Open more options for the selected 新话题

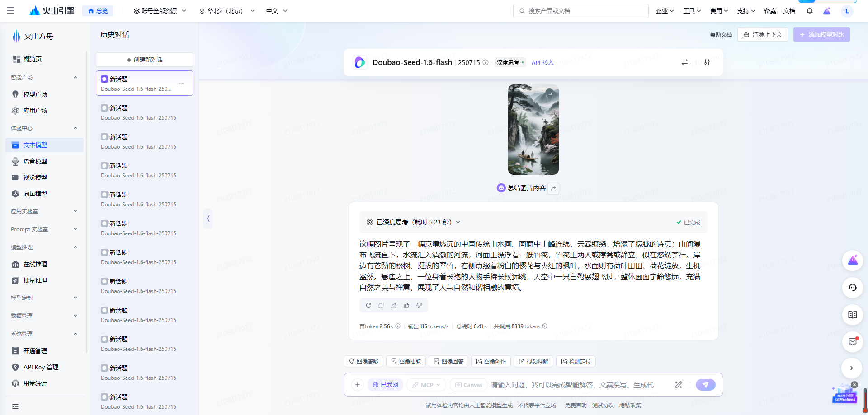click(x=181, y=83)
